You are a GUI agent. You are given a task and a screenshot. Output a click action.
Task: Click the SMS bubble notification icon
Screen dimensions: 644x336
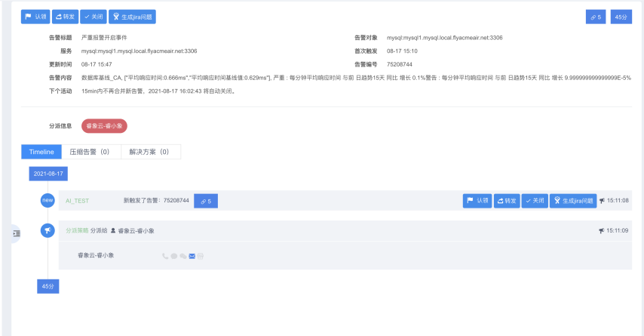pos(174,256)
